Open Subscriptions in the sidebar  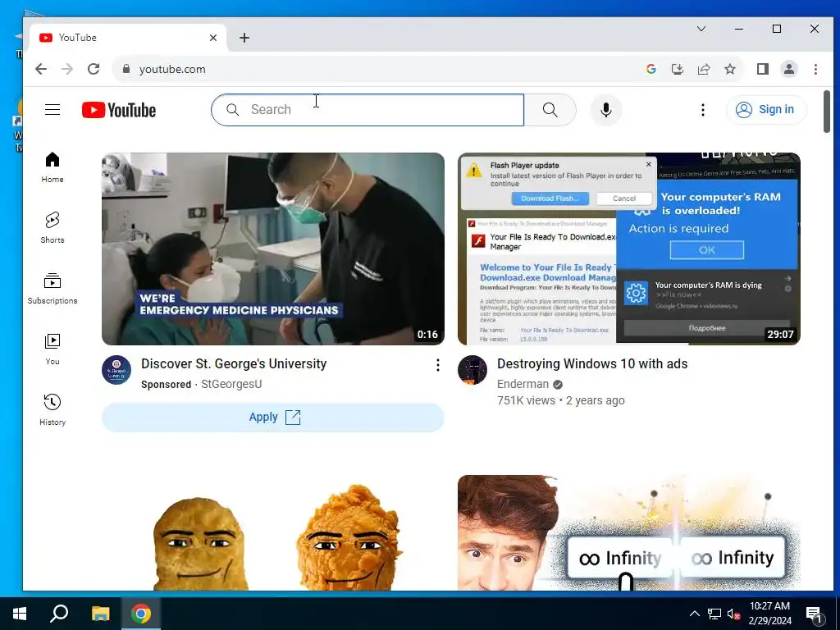52,289
